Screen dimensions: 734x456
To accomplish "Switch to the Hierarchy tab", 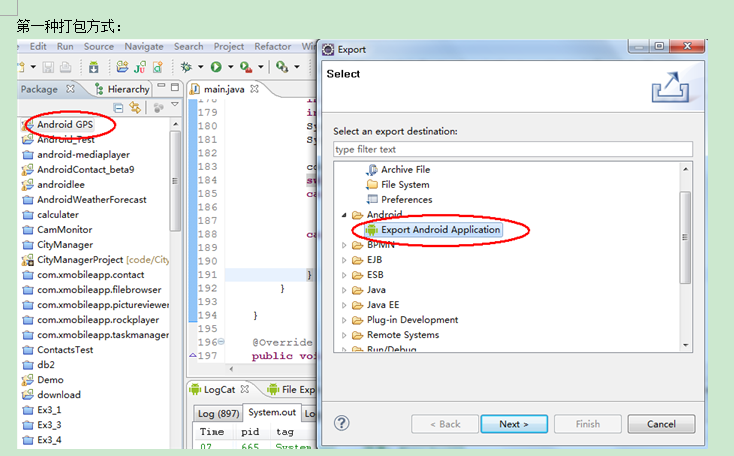I will [x=122, y=89].
